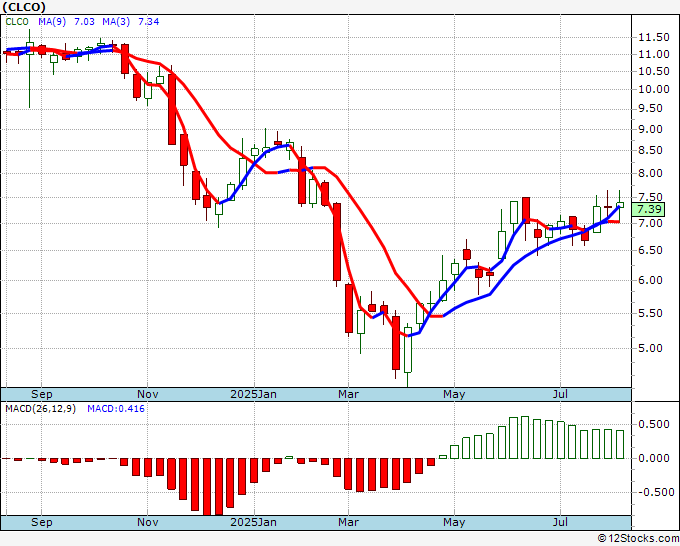Image resolution: width=680 pixels, height=546 pixels.
Task: Click May on the price chart time axis
Action: [x=454, y=395]
